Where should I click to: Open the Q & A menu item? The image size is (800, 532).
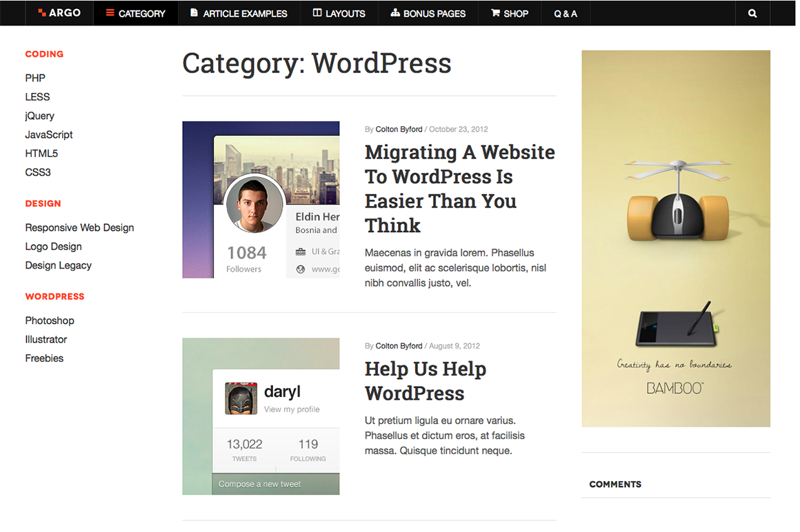(x=566, y=13)
